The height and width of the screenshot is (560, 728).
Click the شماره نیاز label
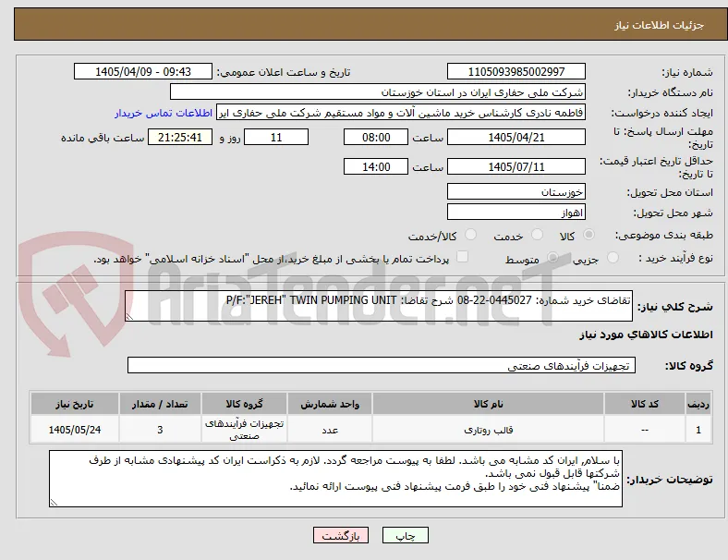tap(687, 72)
